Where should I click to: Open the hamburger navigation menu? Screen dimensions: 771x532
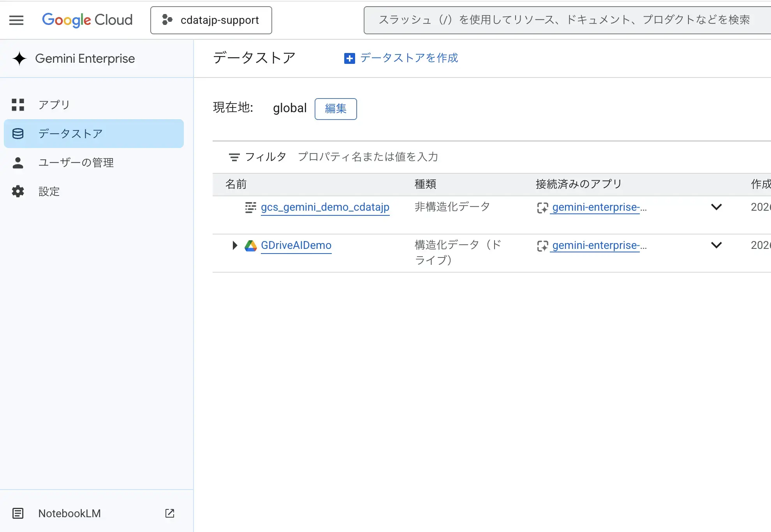tap(16, 20)
